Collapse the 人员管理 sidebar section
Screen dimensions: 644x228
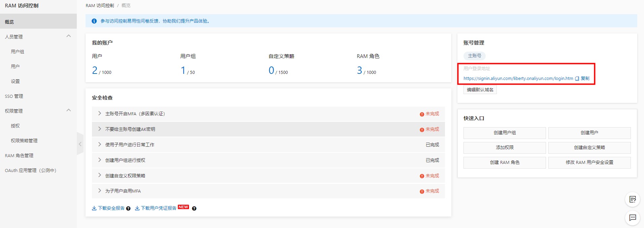click(x=69, y=36)
